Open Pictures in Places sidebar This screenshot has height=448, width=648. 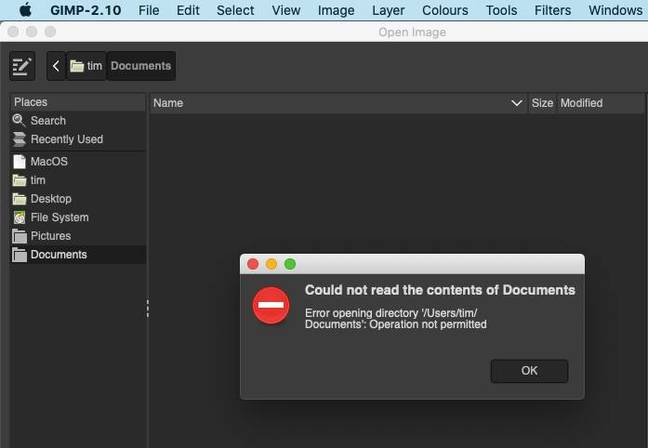78,236
